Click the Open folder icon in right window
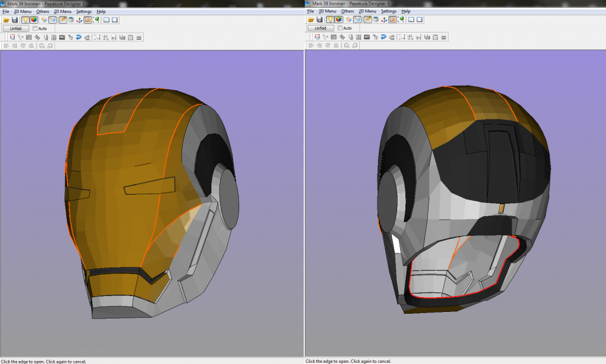This screenshot has height=364, width=606. [311, 20]
